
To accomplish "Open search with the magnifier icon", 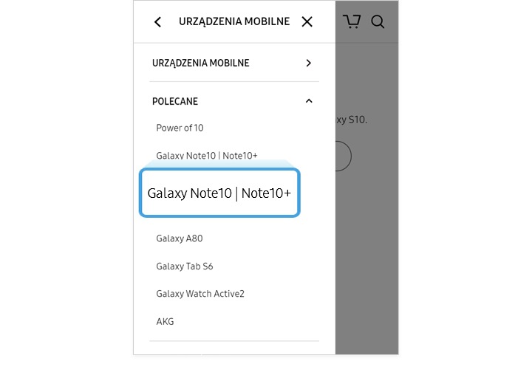I will click(378, 21).
